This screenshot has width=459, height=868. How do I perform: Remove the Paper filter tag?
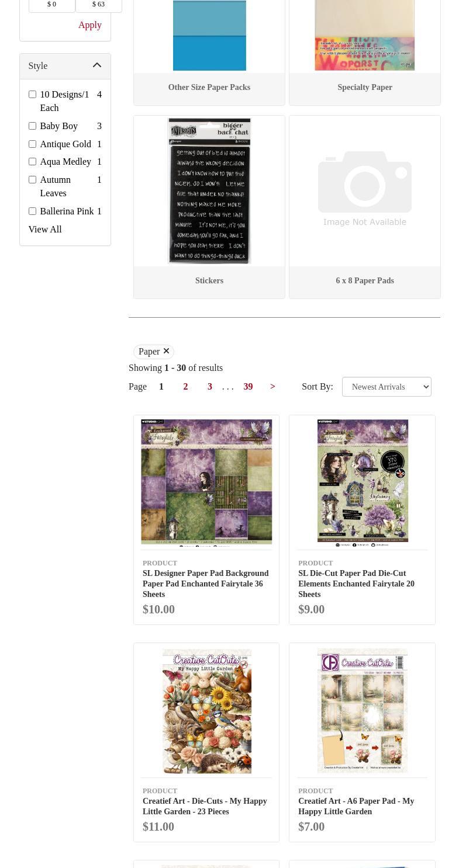coord(166,351)
